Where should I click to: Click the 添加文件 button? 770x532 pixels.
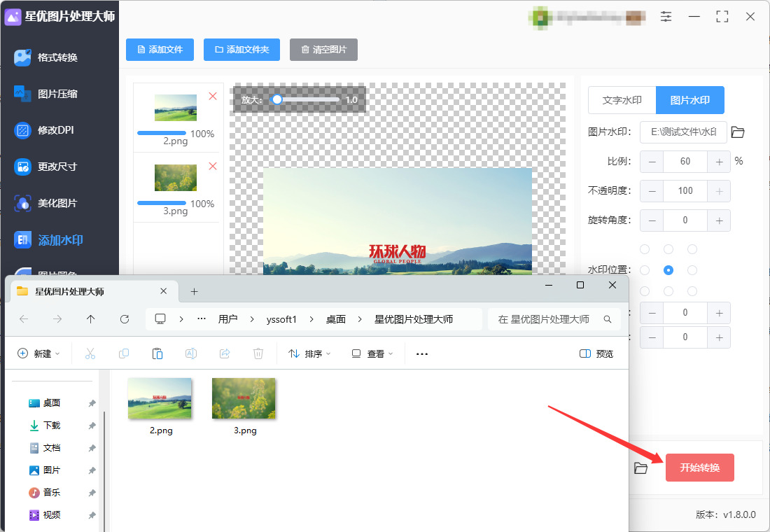160,50
